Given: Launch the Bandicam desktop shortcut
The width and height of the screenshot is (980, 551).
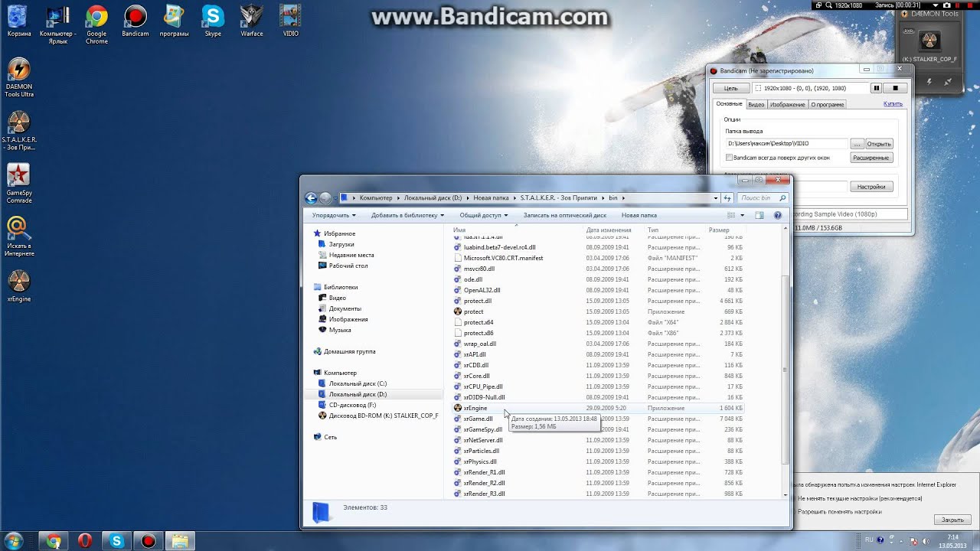Looking at the screenshot, I should (x=136, y=20).
